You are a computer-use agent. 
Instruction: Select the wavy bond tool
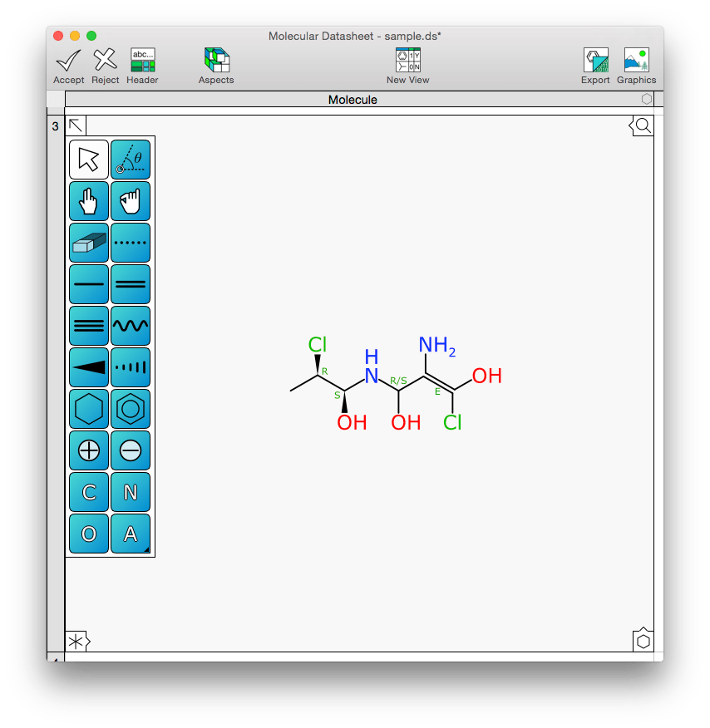coord(131,326)
